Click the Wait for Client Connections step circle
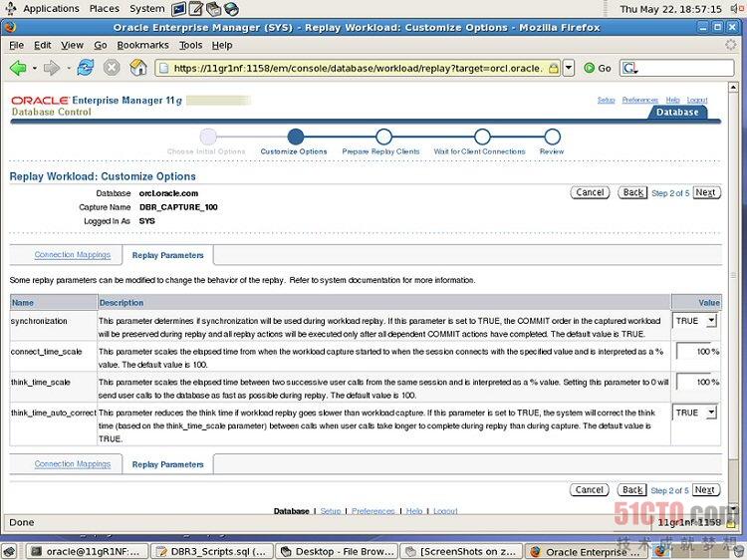The image size is (747, 560). (x=482, y=137)
